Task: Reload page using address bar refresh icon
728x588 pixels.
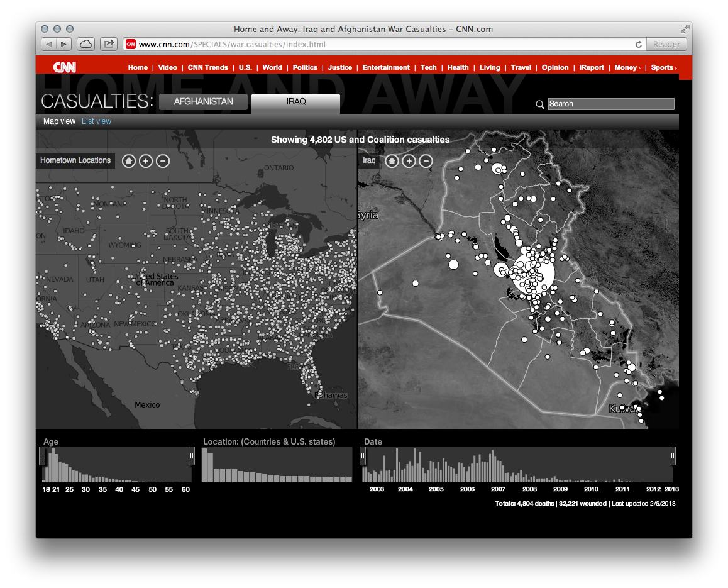Action: [639, 44]
